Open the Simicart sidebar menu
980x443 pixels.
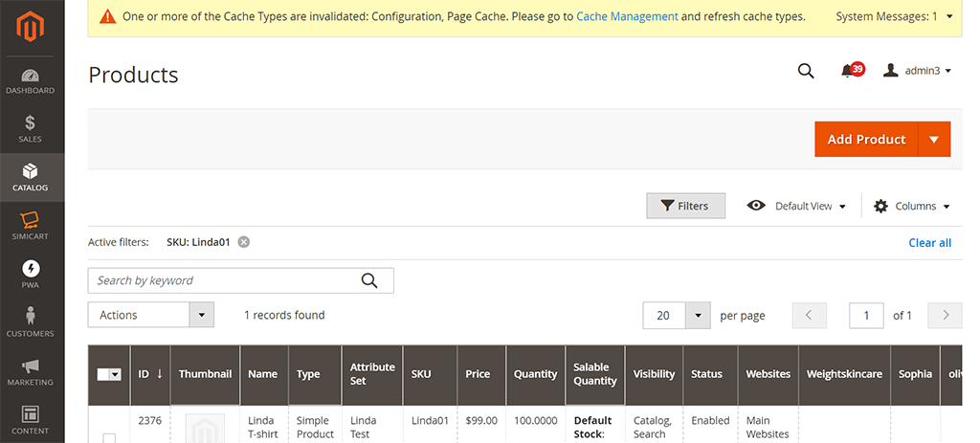pos(32,226)
